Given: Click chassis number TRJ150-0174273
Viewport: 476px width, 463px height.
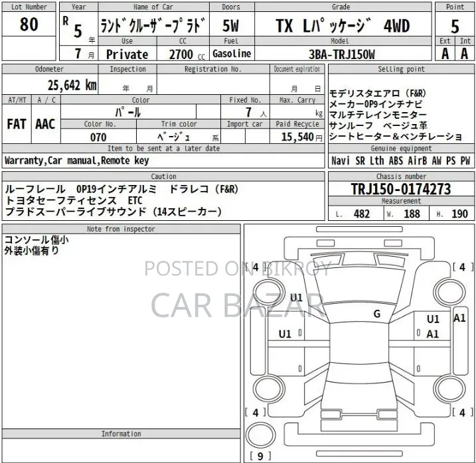Looking at the screenshot, I should click(401, 189).
